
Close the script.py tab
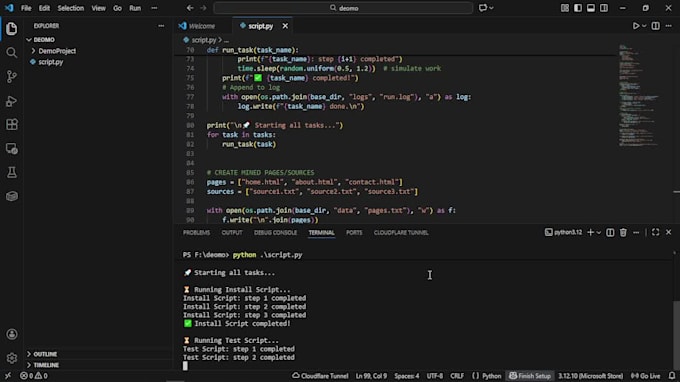click(x=285, y=26)
